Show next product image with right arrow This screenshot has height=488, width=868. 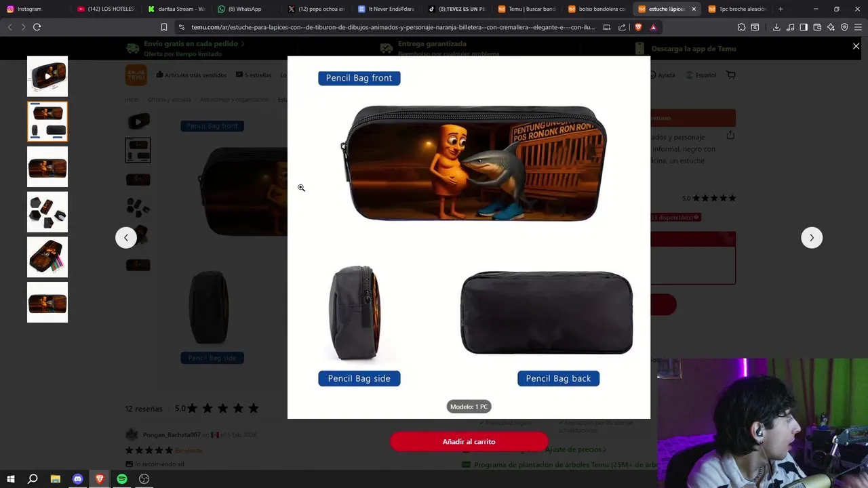tap(812, 237)
